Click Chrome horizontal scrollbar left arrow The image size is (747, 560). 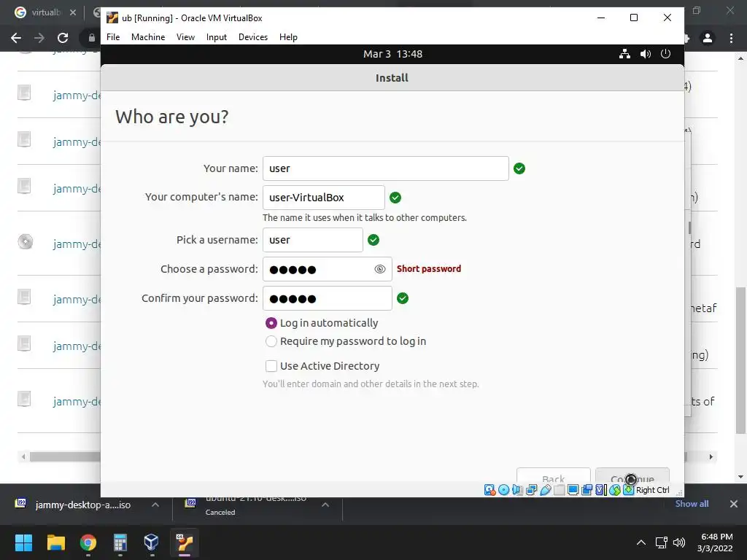click(23, 456)
